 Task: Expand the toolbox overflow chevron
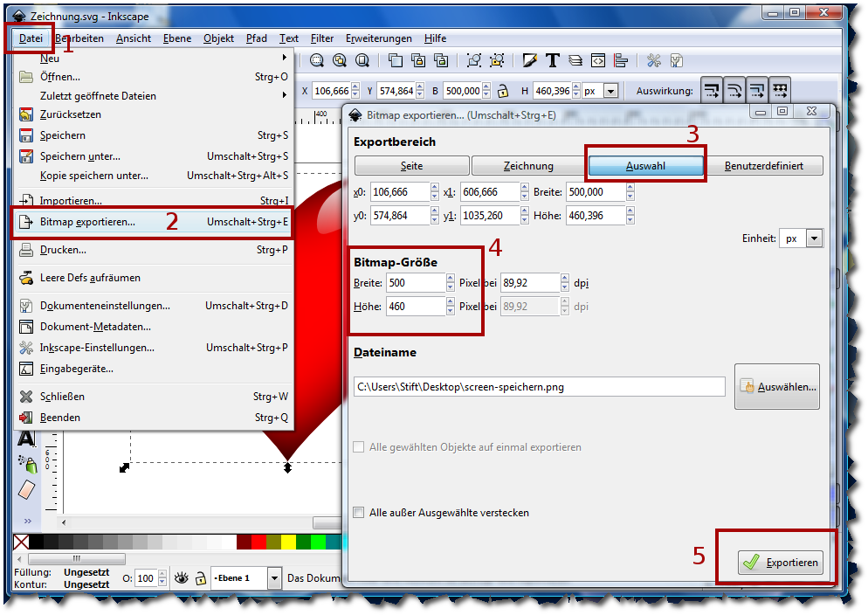(27, 521)
